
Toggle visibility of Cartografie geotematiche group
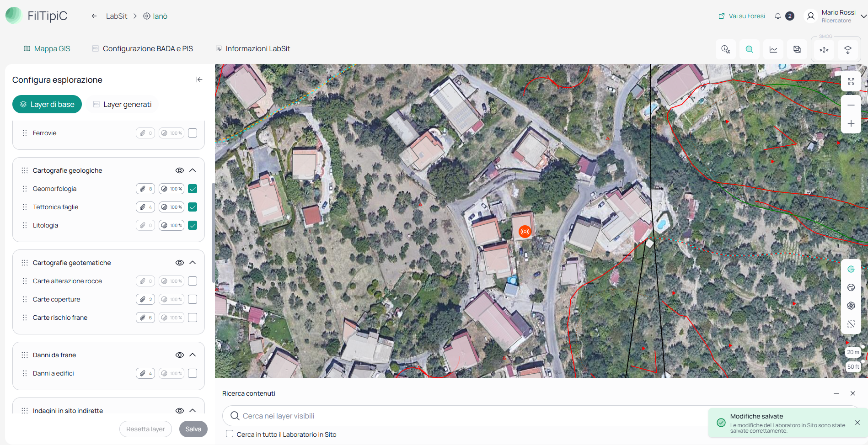[x=180, y=263]
